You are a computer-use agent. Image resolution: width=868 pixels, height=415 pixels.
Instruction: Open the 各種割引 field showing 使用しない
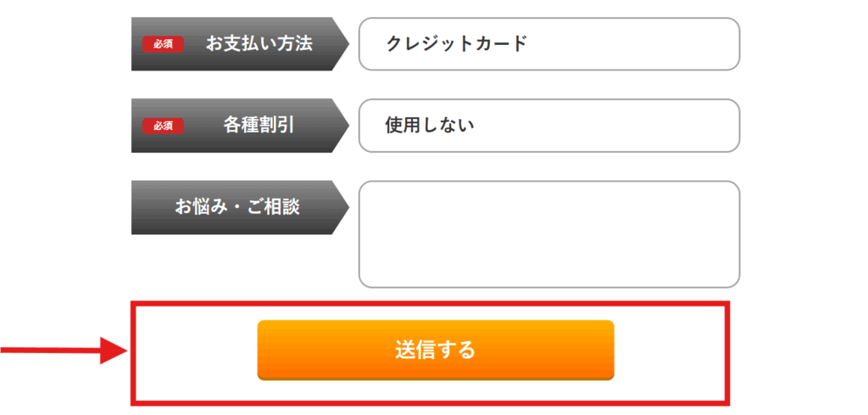549,126
